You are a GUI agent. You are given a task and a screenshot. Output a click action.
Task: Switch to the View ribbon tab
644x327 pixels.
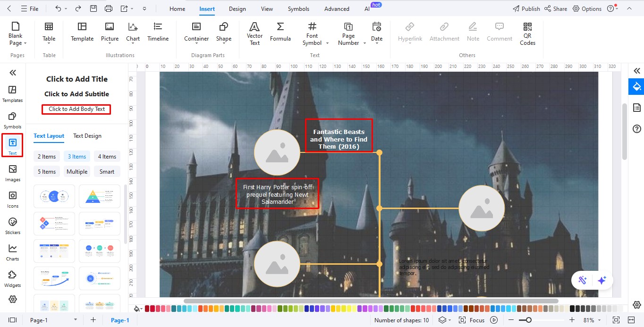[267, 8]
